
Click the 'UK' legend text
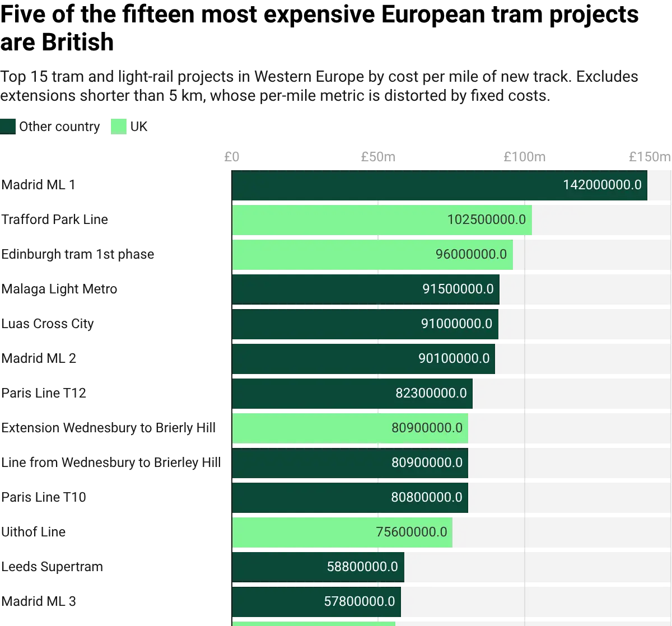coord(139,127)
